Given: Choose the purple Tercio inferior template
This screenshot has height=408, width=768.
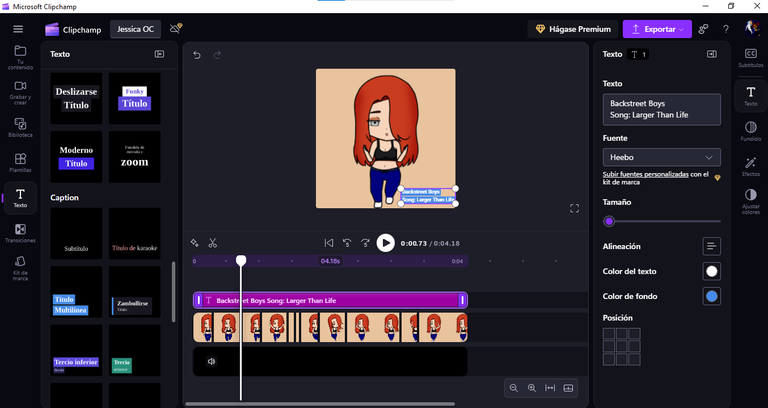Looking at the screenshot, I should pos(76,350).
